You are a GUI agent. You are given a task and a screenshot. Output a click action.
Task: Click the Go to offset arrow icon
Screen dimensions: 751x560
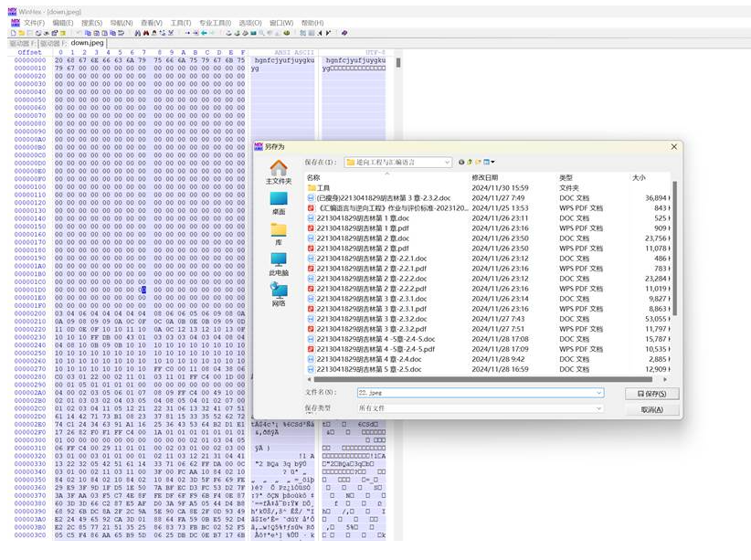(x=187, y=33)
